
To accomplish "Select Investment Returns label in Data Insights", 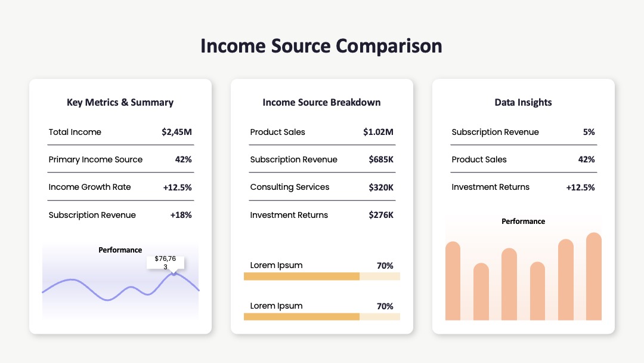I will (x=490, y=187).
